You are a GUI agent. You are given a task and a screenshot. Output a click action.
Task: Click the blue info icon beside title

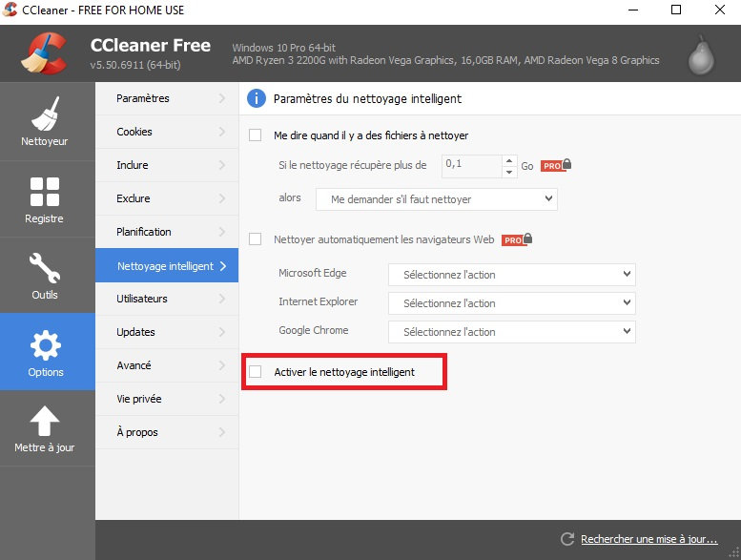point(256,98)
